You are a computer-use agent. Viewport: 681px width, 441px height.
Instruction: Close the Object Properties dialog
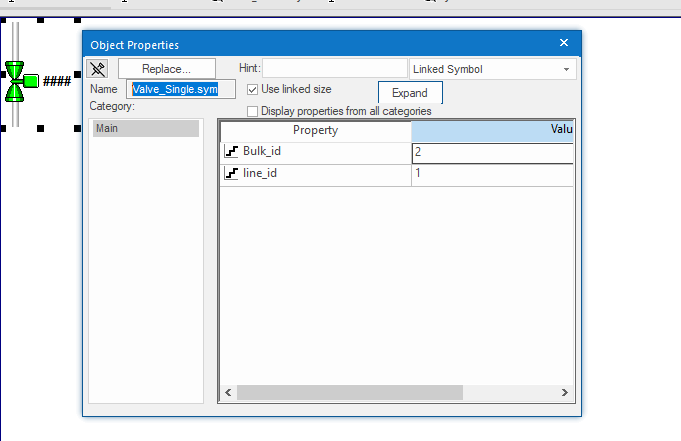click(564, 43)
